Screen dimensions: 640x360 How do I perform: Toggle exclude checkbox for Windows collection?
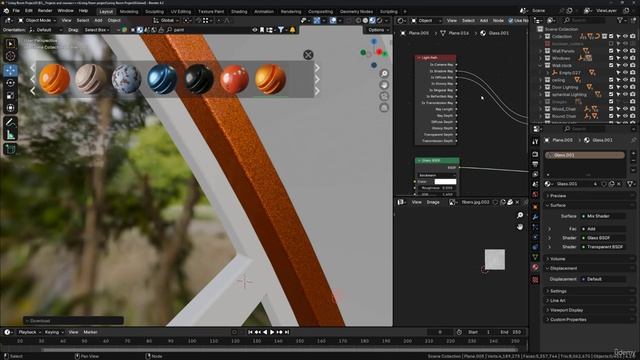tap(611, 58)
